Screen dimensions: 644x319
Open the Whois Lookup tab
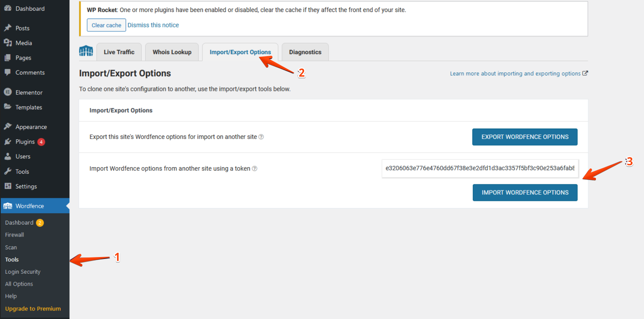click(x=172, y=52)
